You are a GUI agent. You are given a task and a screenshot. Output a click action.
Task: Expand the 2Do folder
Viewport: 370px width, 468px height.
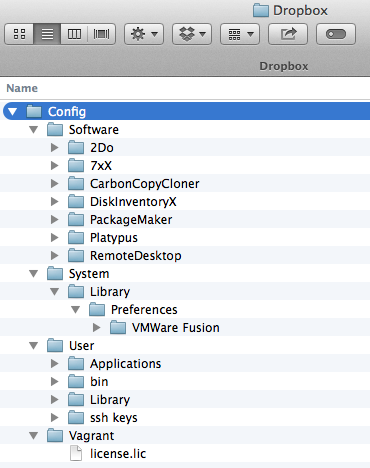point(54,147)
